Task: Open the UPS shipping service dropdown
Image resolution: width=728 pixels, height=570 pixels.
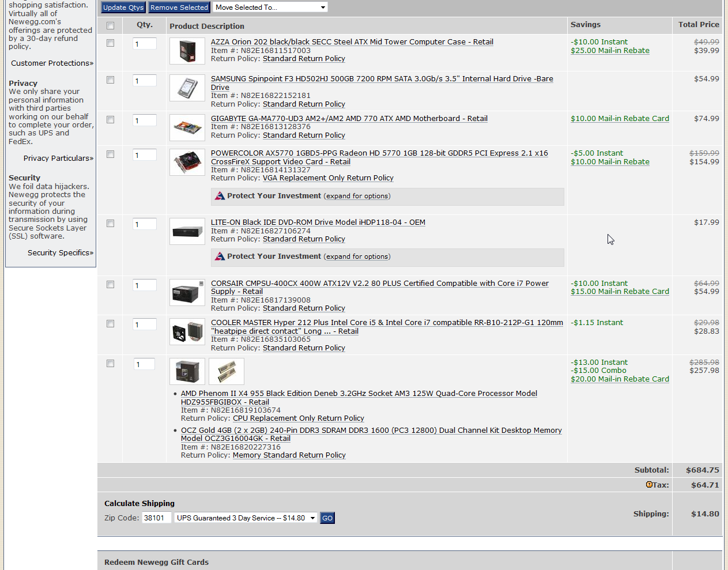Action: [x=246, y=518]
